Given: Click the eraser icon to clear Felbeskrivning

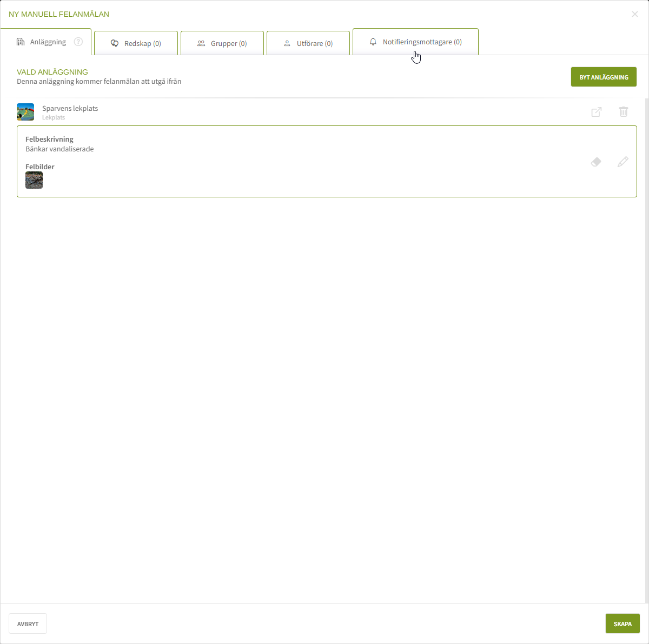Looking at the screenshot, I should pyautogui.click(x=596, y=162).
